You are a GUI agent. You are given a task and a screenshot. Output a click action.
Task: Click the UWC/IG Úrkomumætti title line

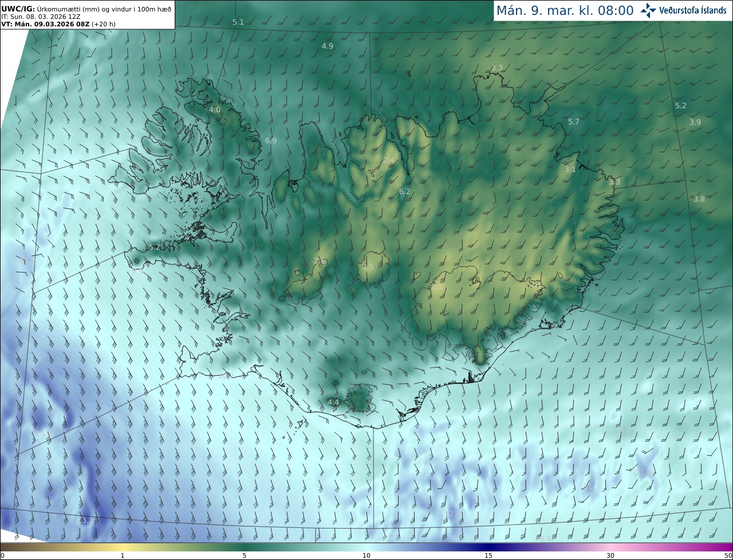tap(86, 9)
